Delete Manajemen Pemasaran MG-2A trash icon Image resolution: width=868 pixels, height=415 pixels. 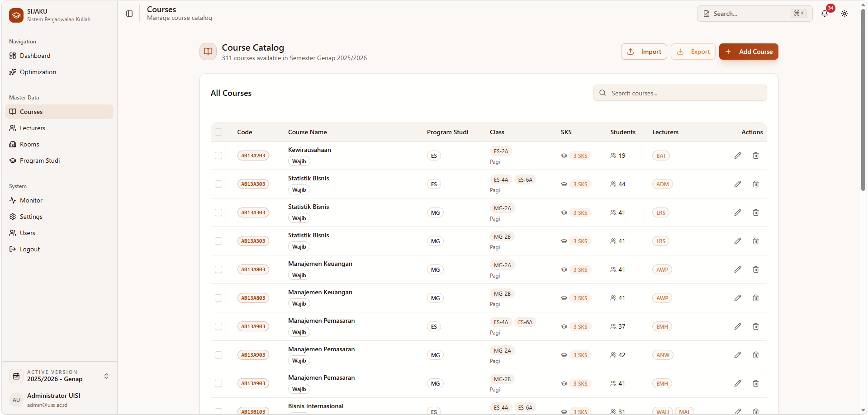(756, 355)
